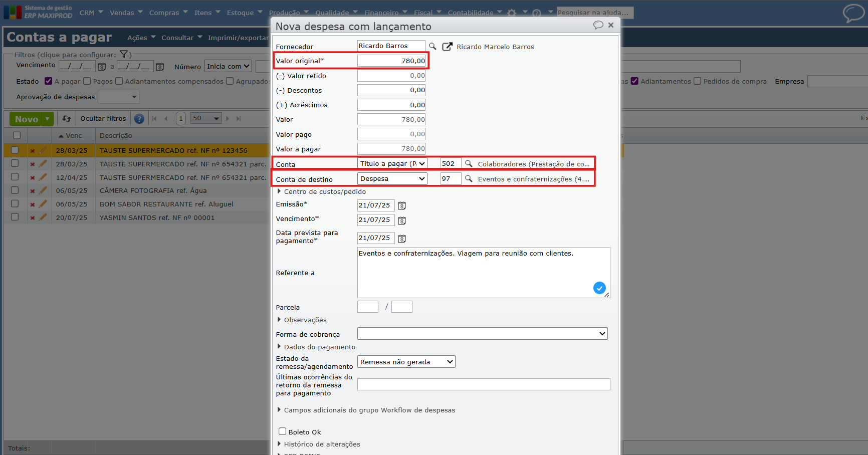Screen dimensions: 868x455
Task: Enable Adiantamentos compensados filter checkbox
Action: [119, 81]
